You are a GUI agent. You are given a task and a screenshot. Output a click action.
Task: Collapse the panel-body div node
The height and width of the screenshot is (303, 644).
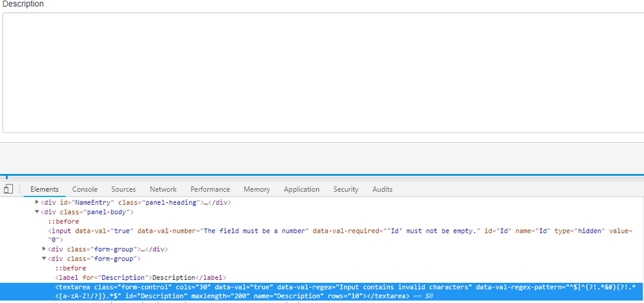pos(37,212)
